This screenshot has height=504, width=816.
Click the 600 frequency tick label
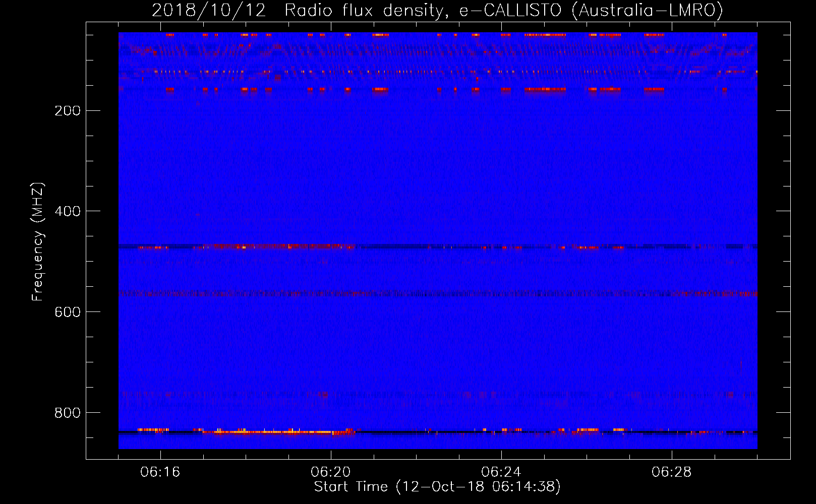click(x=68, y=312)
